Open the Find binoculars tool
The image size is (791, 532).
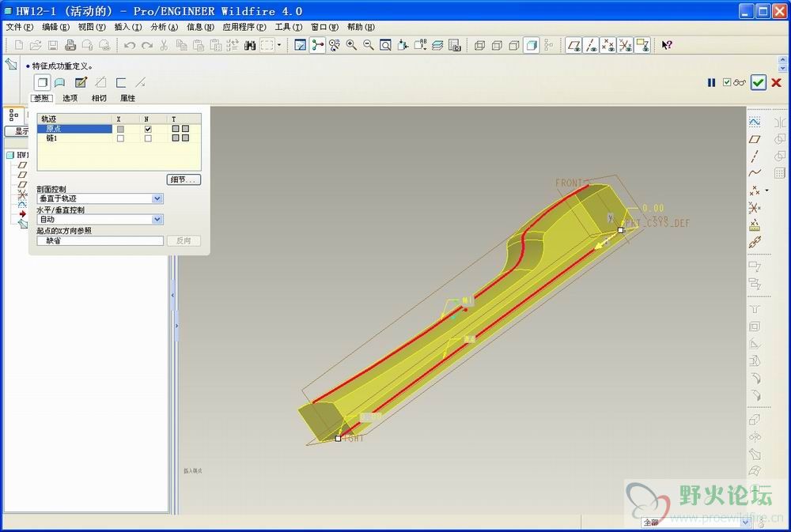250,45
